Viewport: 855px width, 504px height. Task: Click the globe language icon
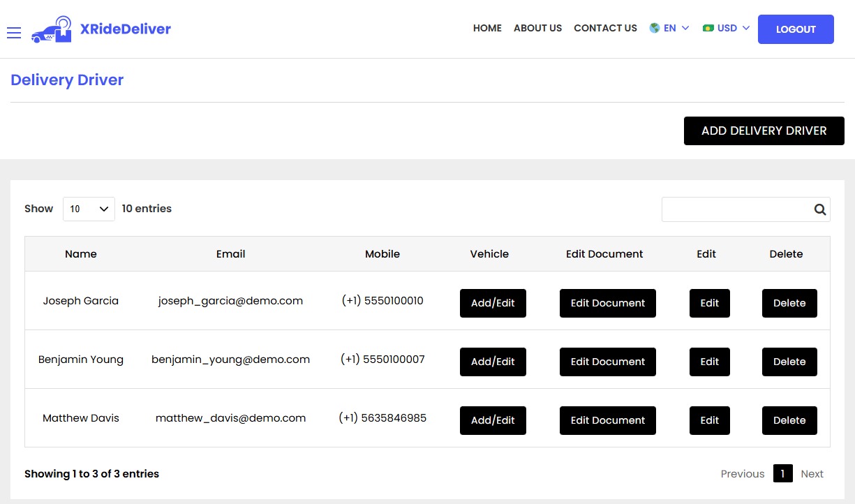point(655,29)
